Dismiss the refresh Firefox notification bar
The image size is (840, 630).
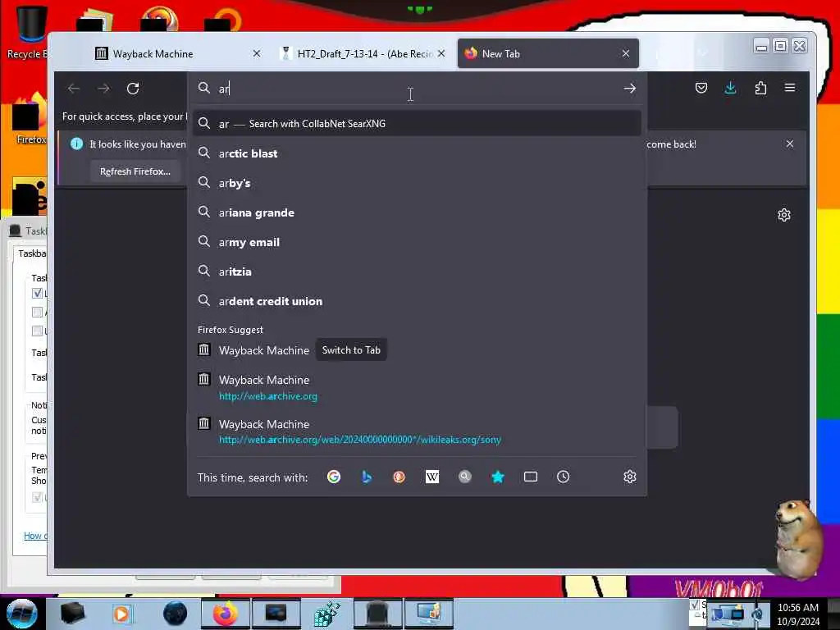(790, 144)
